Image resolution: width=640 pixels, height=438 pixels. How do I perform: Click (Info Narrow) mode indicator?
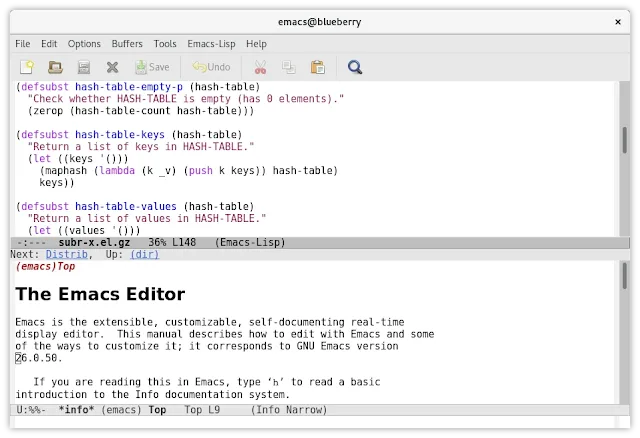(x=289, y=410)
